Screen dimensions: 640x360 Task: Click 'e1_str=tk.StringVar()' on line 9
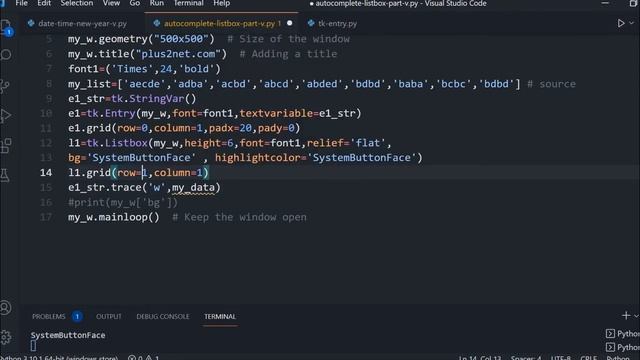pyautogui.click(x=132, y=98)
